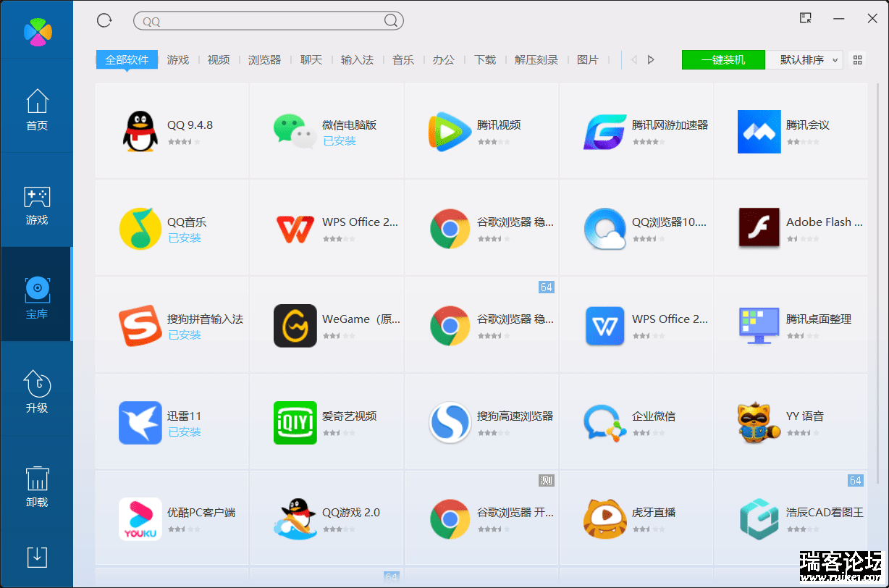Image resolution: width=889 pixels, height=588 pixels.
Task: Click the WeGame icon
Action: 295,325
